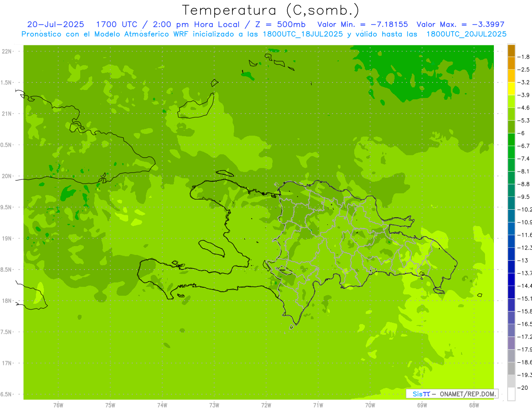The image size is (532, 411).
Task: Click the "74W" longitude axis label
Action: click(x=162, y=405)
